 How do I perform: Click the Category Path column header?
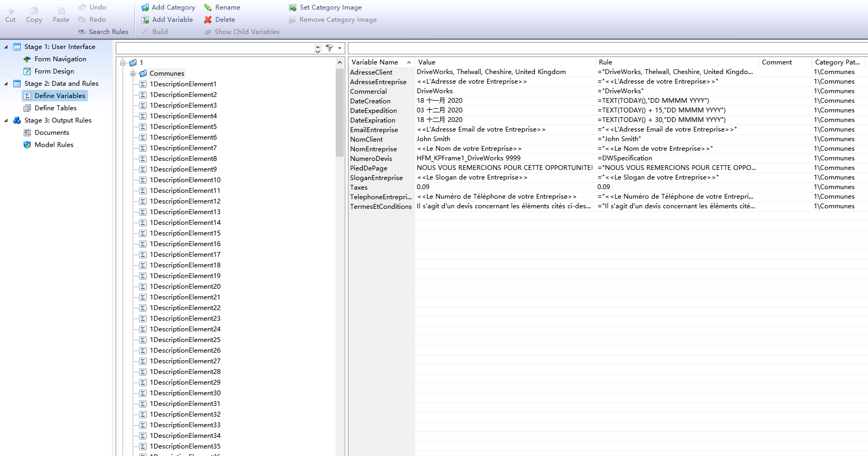tap(839, 62)
